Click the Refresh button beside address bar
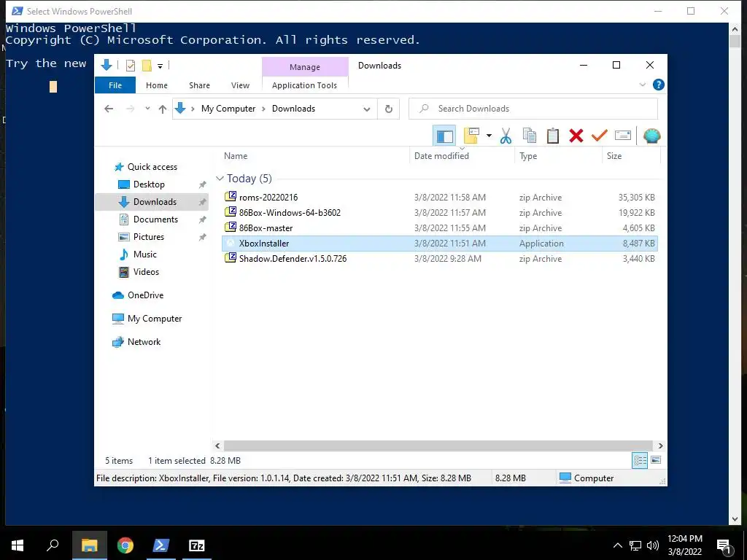747x560 pixels. click(389, 109)
